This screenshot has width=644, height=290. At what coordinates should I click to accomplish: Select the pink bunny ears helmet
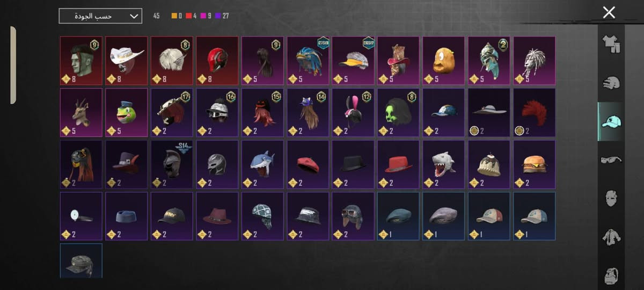[353, 112]
